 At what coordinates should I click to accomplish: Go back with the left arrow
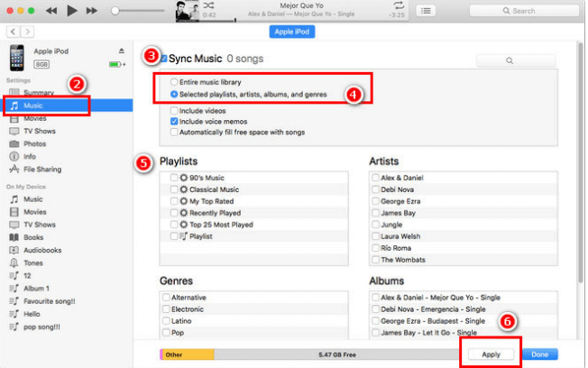tap(14, 32)
